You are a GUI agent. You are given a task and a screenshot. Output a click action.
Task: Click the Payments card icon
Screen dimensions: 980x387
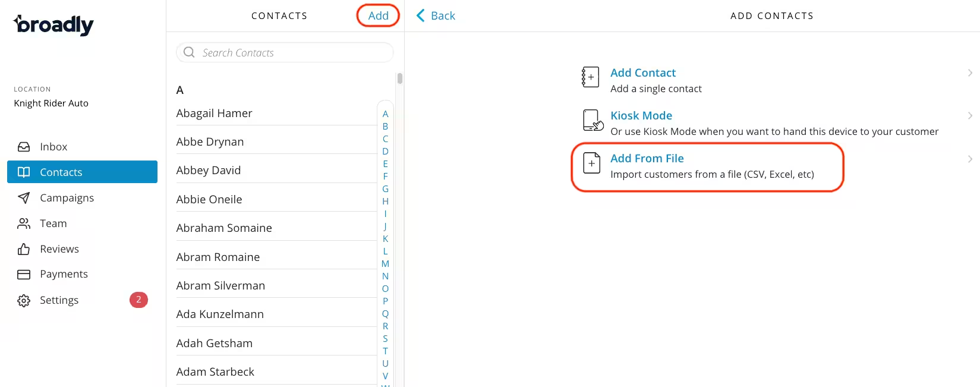24,274
